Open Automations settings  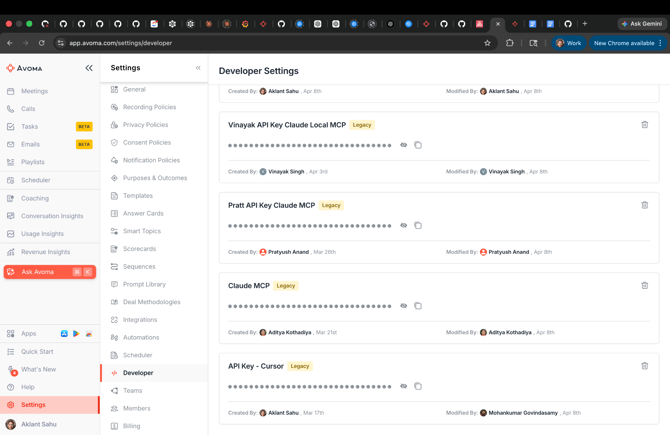click(x=154, y=338)
